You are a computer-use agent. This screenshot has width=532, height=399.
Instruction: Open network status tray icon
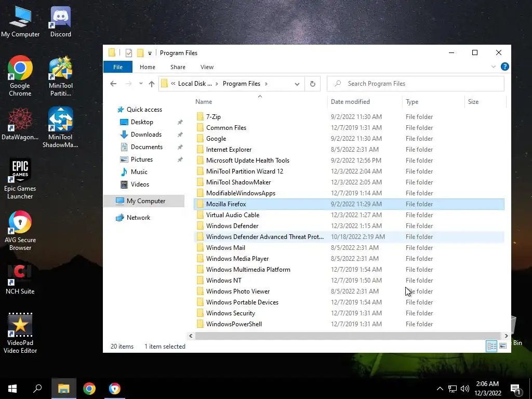[453, 389]
